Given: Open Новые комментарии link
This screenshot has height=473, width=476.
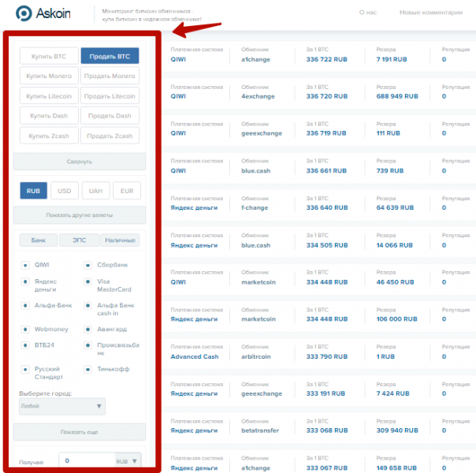Looking at the screenshot, I should pyautogui.click(x=431, y=13).
